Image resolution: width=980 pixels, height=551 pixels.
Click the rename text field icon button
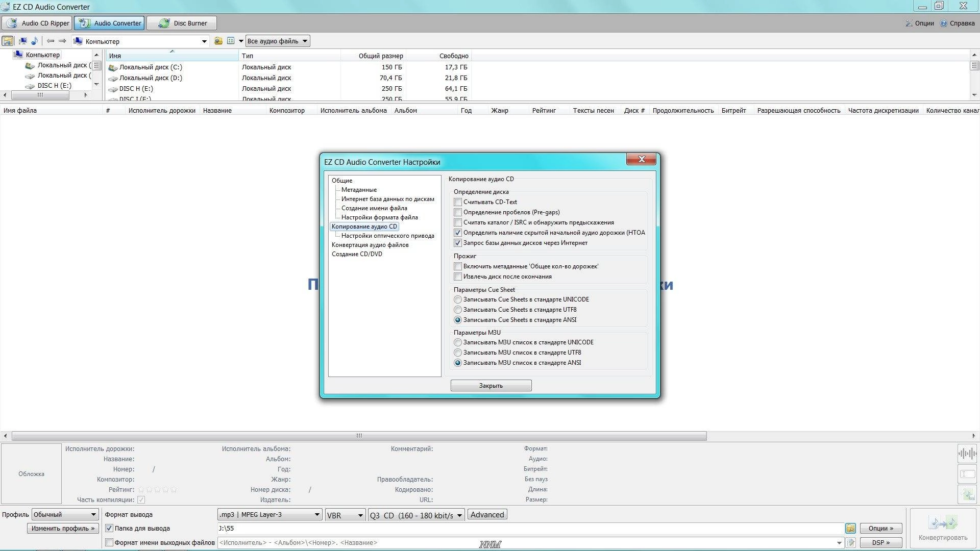pyautogui.click(x=967, y=474)
